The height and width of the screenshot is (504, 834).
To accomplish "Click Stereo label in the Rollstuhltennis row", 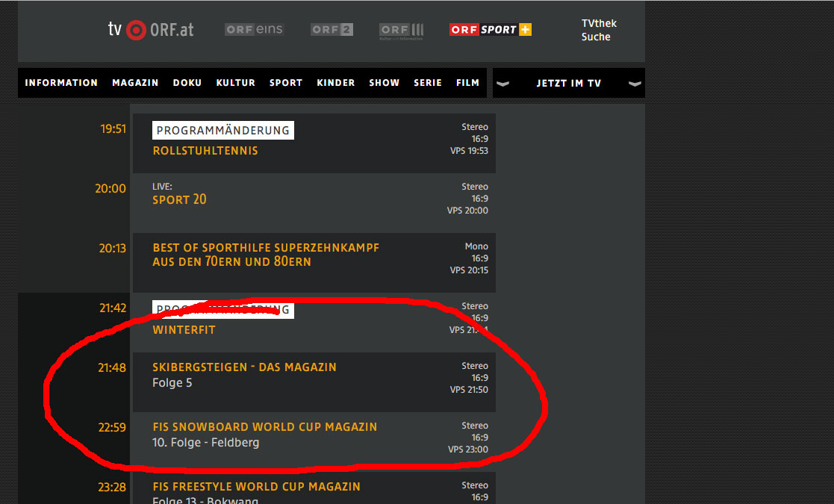I will (x=475, y=127).
